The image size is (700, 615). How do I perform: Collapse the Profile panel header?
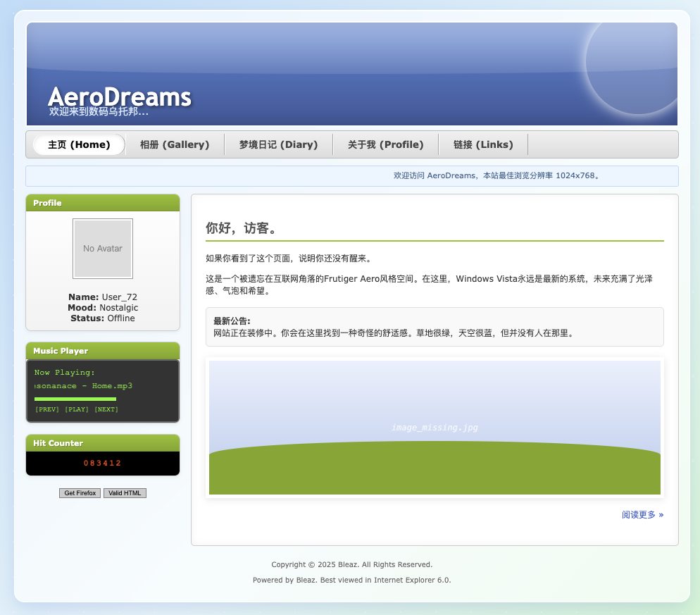coord(103,203)
